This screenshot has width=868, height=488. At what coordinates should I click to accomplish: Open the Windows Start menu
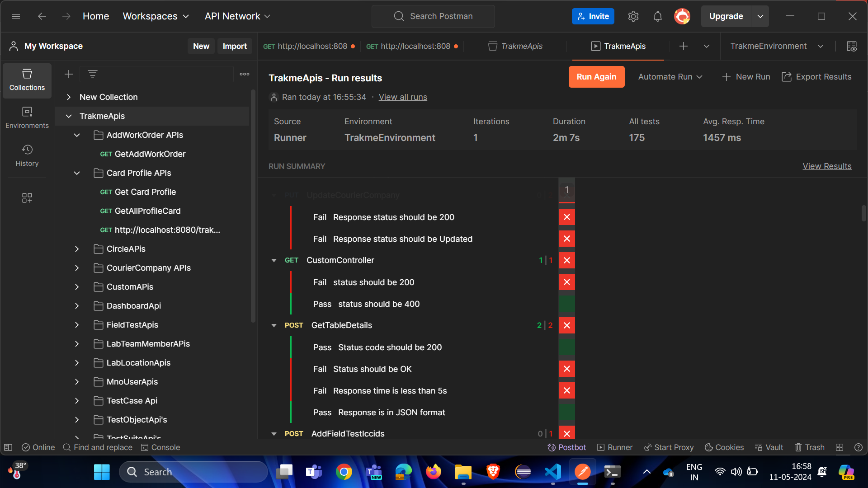pos(102,472)
